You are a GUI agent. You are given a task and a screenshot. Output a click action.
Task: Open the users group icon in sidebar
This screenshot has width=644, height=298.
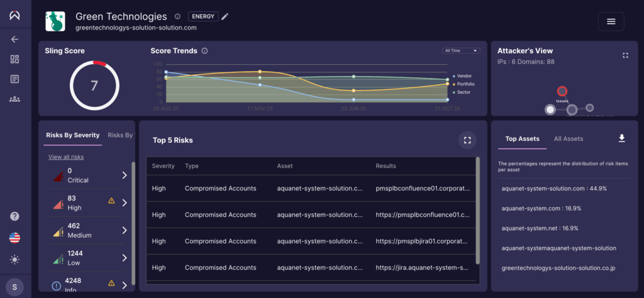(x=15, y=99)
